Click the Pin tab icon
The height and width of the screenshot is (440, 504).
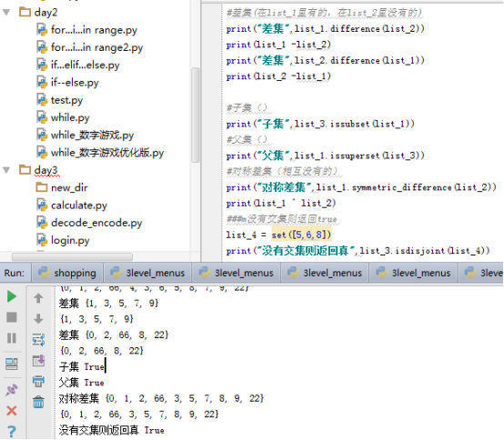[x=12, y=390]
